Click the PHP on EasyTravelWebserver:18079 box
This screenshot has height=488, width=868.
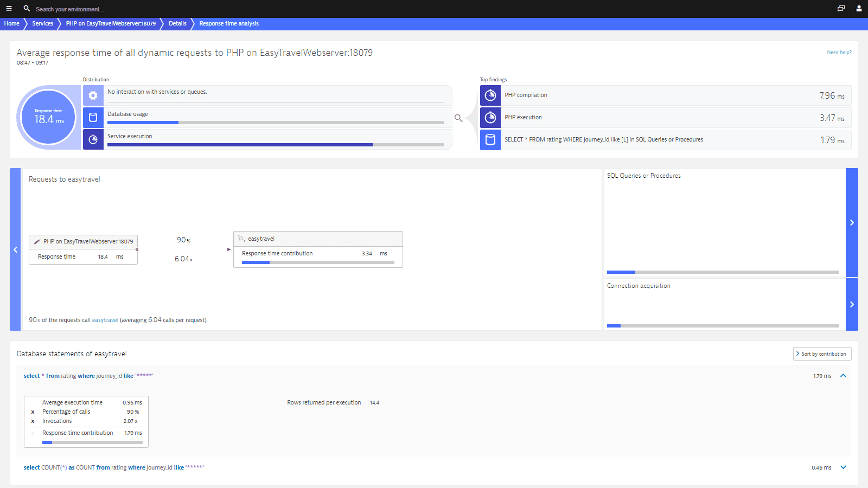pos(83,249)
